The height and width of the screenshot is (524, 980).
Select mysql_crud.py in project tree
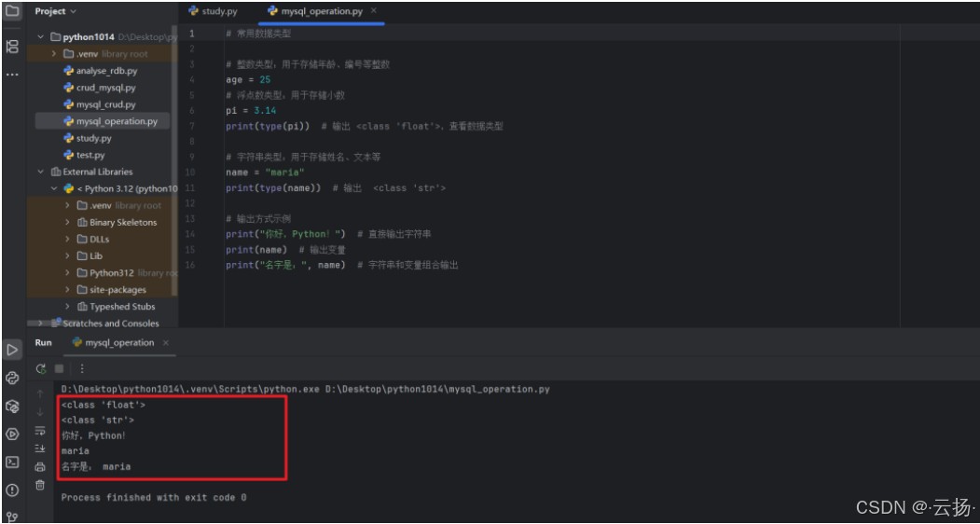pyautogui.click(x=105, y=104)
